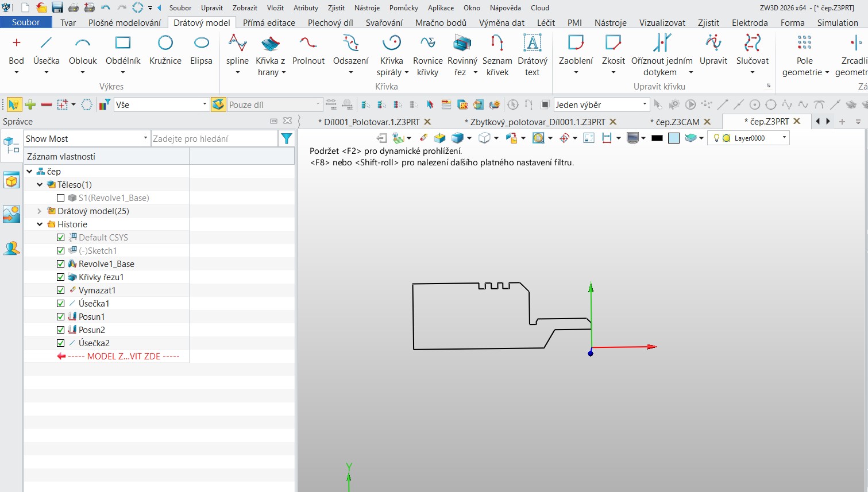Open Seznam křivek curve list

click(497, 55)
